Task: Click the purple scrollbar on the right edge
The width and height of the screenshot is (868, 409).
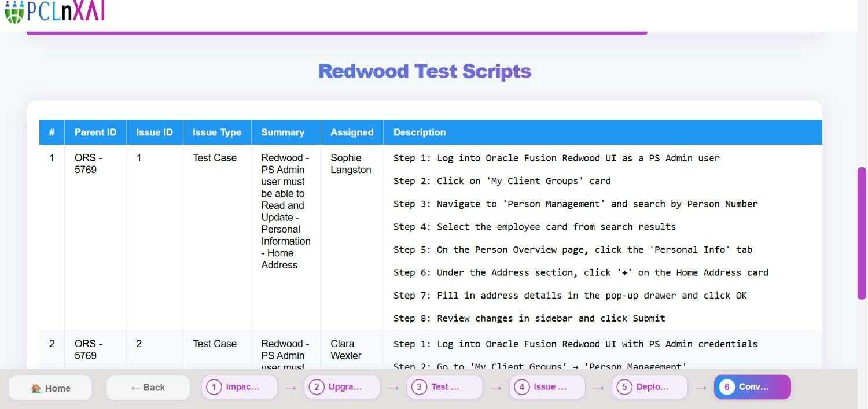Action: 862,231
